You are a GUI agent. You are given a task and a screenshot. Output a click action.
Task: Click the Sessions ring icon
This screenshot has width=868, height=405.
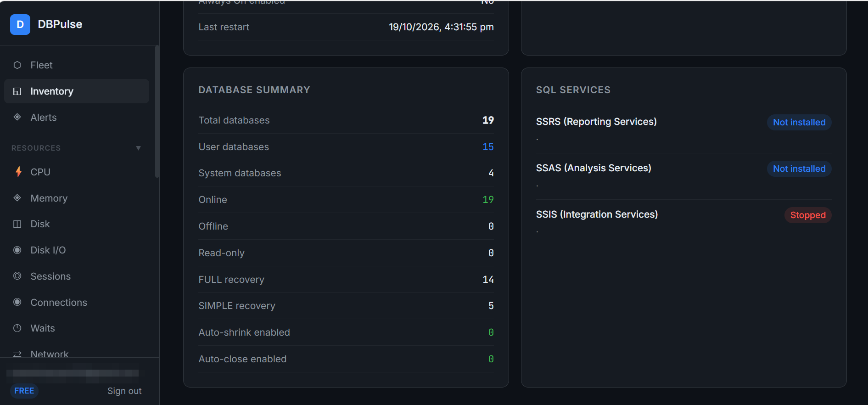coord(17,276)
